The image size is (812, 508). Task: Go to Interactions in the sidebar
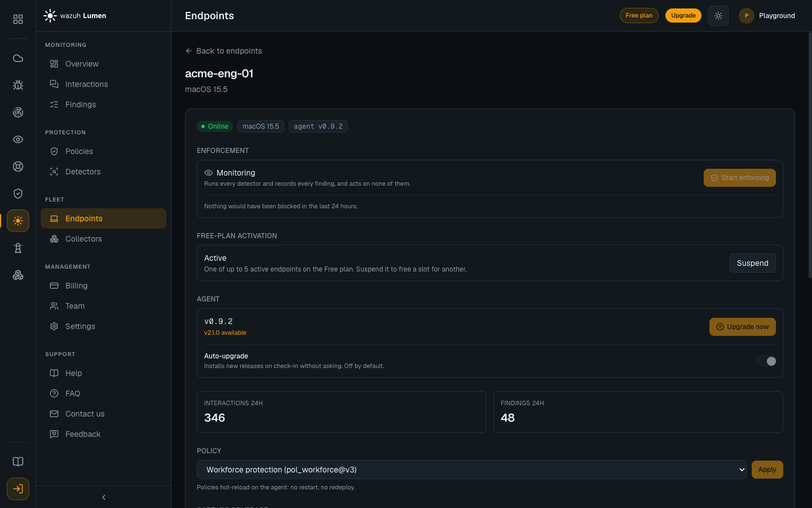[103, 84]
